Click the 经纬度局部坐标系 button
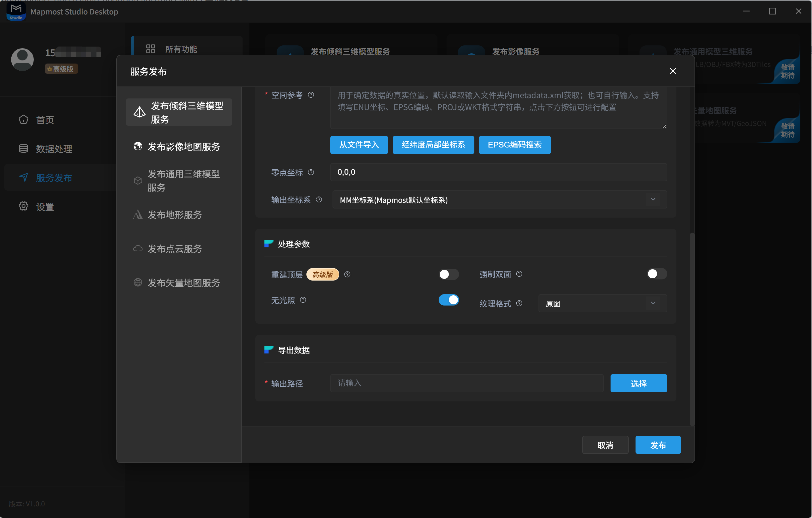The image size is (812, 518). pos(433,145)
